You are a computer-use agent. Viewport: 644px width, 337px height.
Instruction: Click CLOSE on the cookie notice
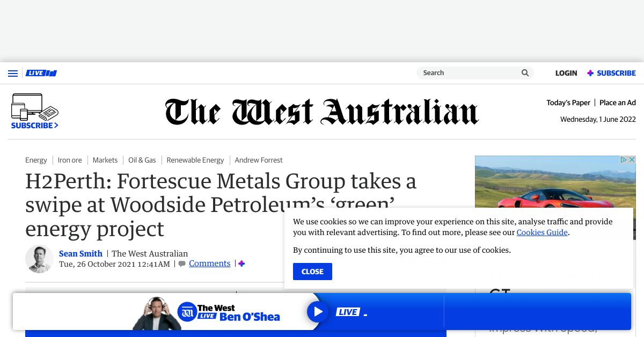click(x=312, y=272)
